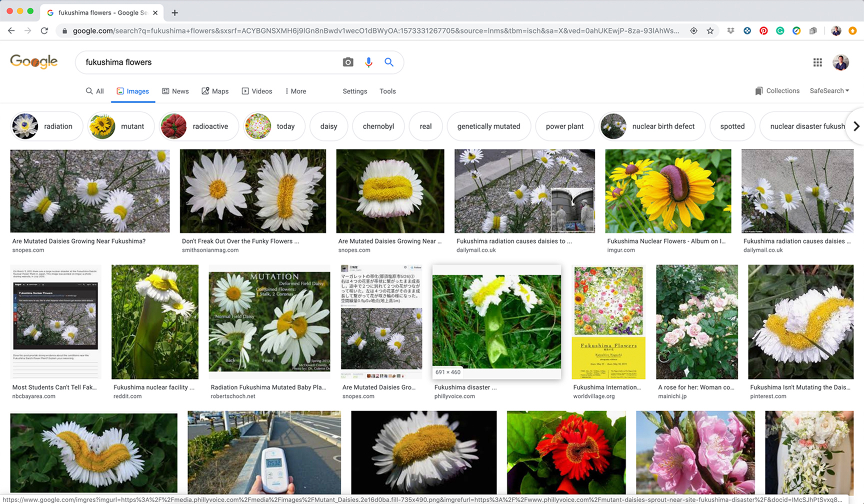Click the blue magnifier search button

(389, 62)
